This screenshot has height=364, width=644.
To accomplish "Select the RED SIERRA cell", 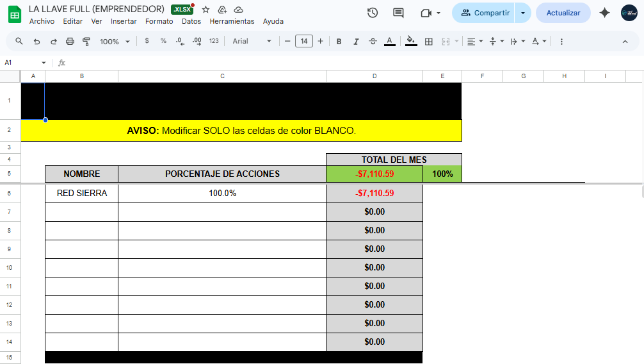I will (81, 193).
